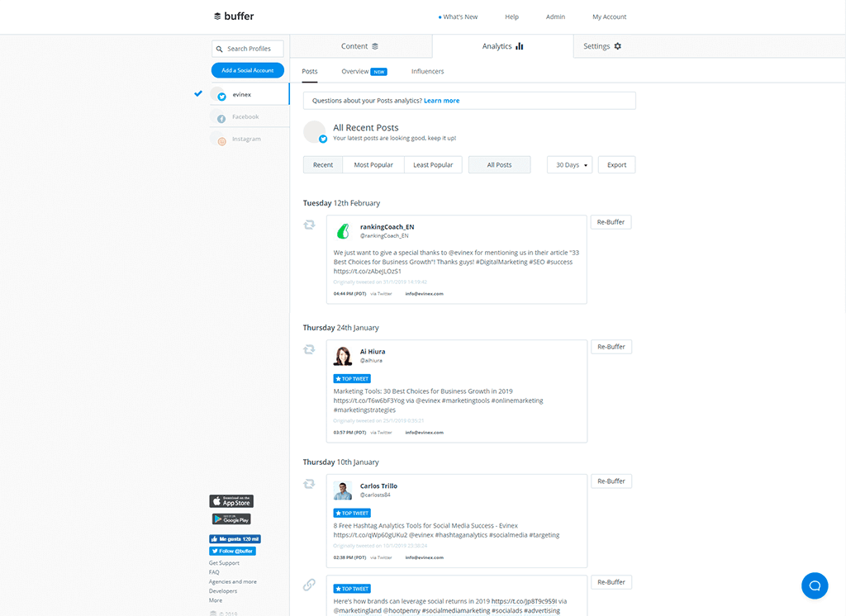Click the Settings gear icon

[618, 46]
